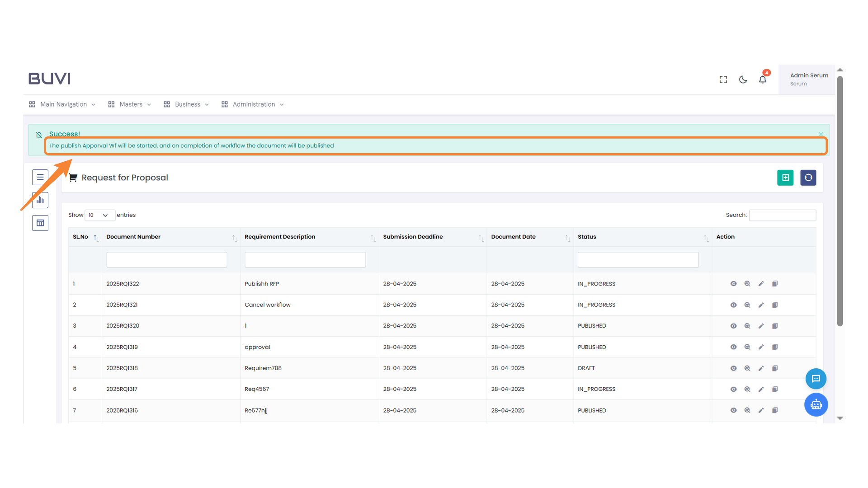
Task: Click the hamburger list icon in sidebar
Action: click(x=40, y=177)
